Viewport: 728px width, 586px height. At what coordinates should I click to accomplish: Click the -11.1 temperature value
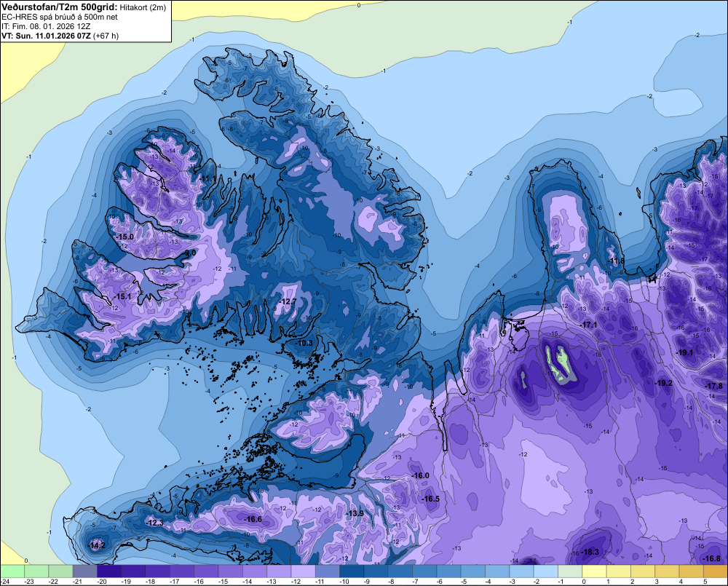pyautogui.click(x=209, y=178)
